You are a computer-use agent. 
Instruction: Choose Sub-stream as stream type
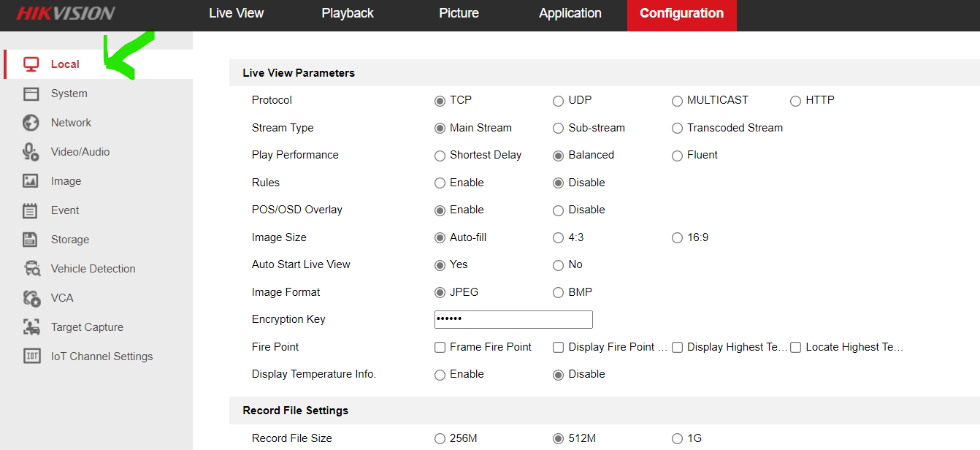558,129
